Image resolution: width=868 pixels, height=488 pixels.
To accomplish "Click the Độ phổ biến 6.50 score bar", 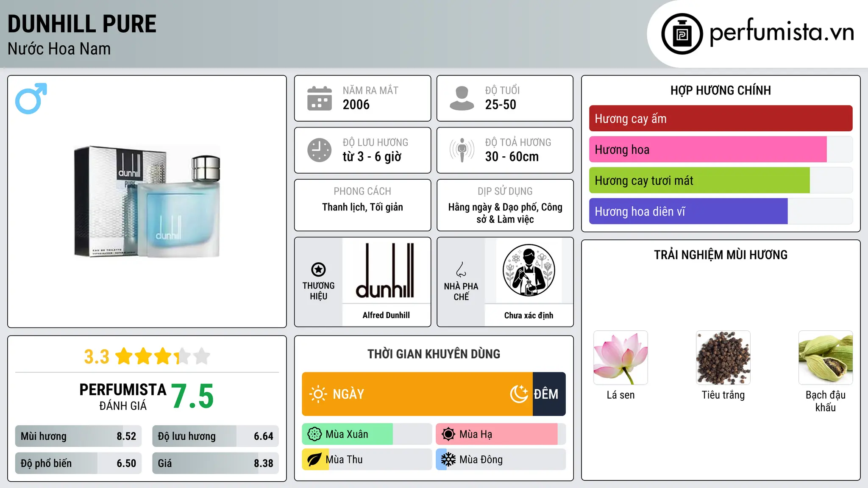I will (78, 463).
